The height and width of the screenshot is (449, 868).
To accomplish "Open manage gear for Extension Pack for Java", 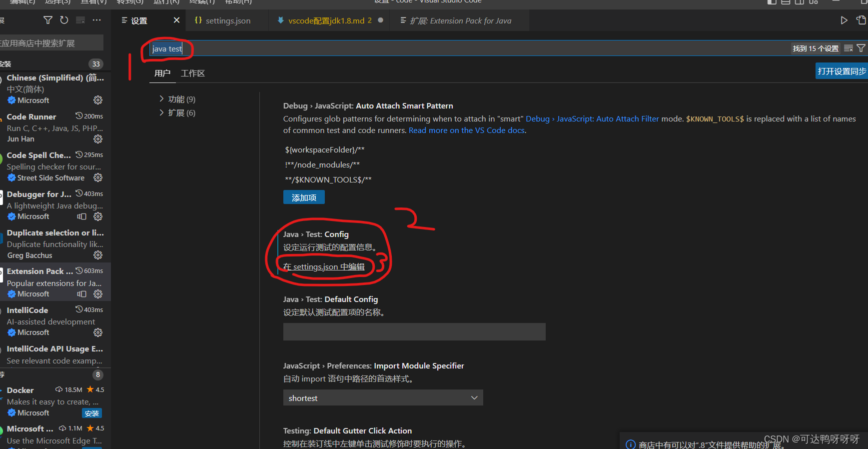I will pyautogui.click(x=98, y=294).
